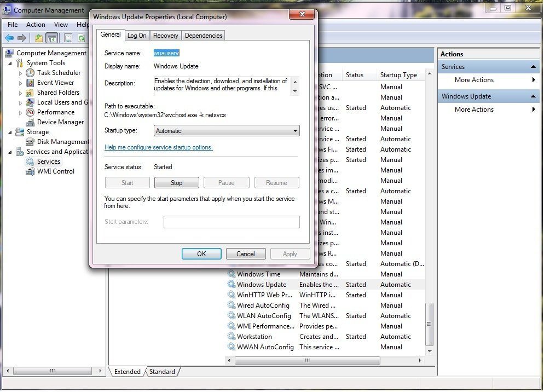The image size is (544, 392).
Task: Click the gear icon beside Wired AutoConfig
Action: 231,305
